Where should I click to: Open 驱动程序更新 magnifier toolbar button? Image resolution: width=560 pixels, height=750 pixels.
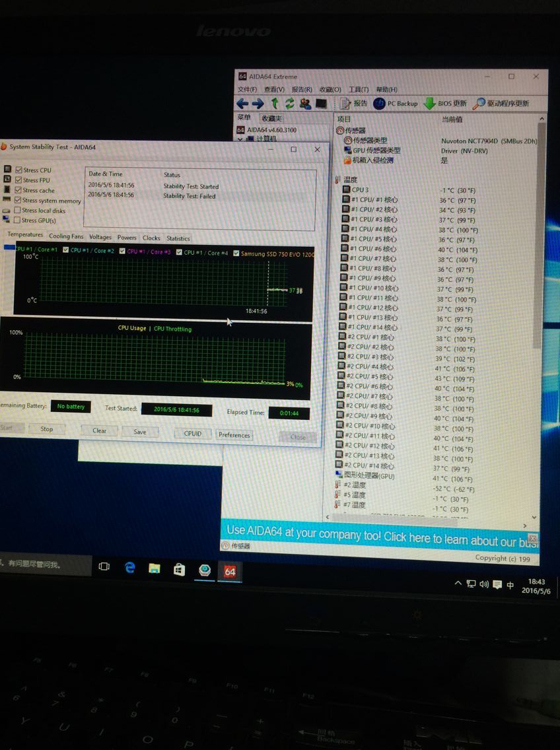tap(501, 103)
